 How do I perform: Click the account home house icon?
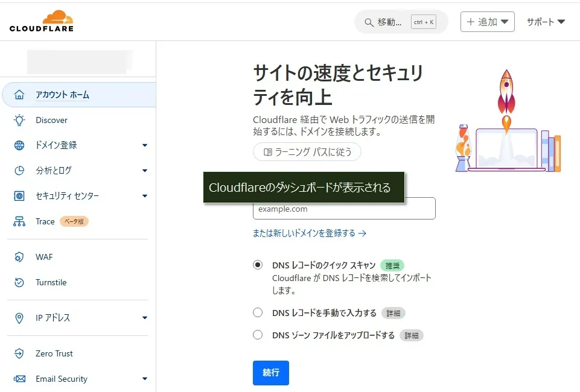coord(19,95)
